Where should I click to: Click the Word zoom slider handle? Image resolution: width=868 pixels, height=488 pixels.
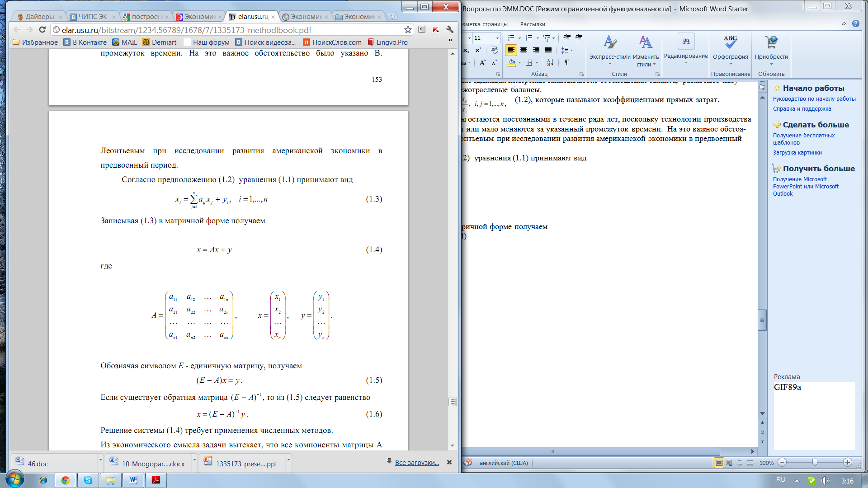pos(815,462)
